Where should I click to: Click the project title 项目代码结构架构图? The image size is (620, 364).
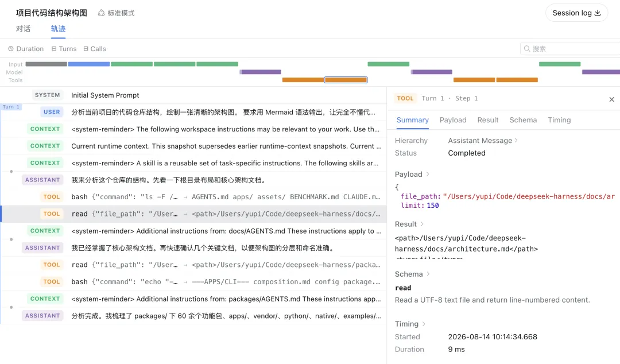click(52, 13)
